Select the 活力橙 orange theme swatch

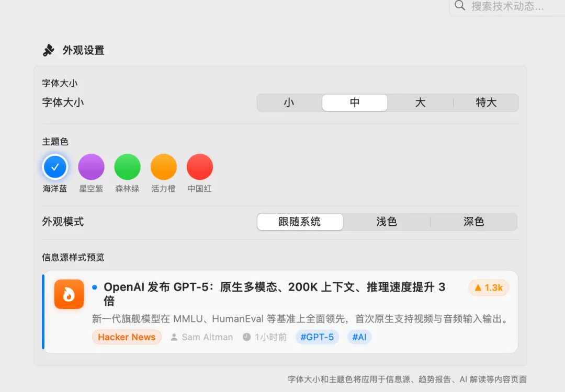[164, 167]
